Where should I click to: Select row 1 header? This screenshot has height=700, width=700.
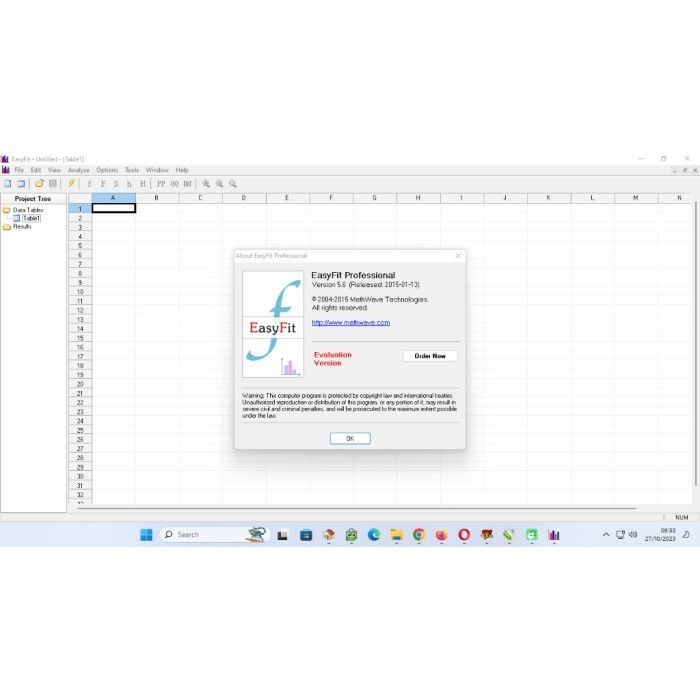(x=80, y=208)
